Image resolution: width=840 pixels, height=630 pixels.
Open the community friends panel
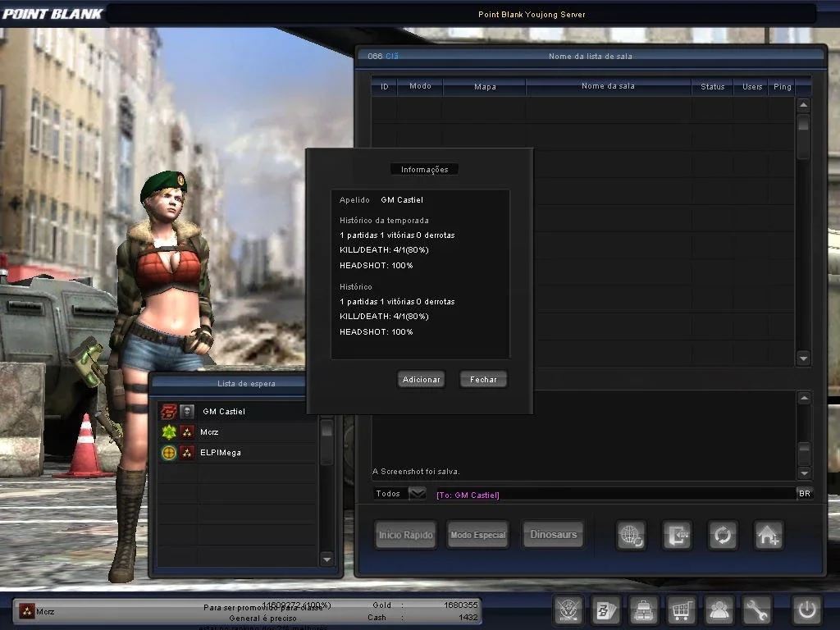point(719,609)
